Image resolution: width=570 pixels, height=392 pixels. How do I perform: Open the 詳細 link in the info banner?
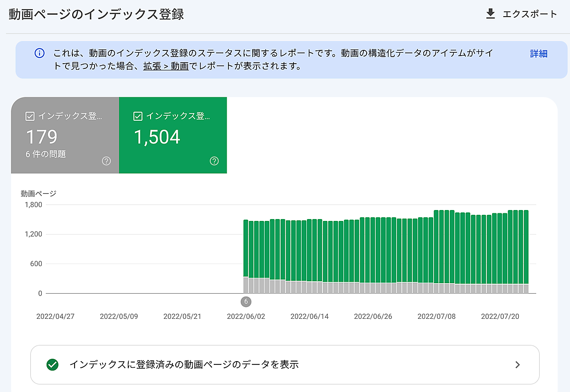[x=539, y=54]
